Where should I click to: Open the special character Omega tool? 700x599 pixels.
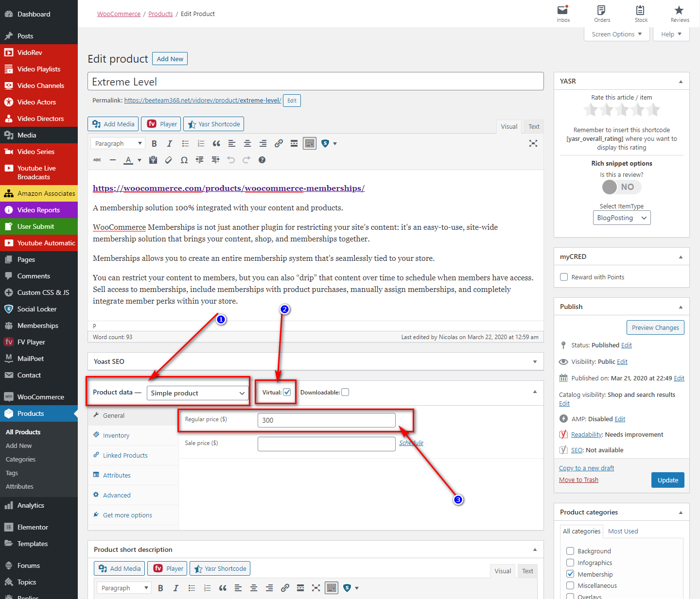(x=184, y=160)
